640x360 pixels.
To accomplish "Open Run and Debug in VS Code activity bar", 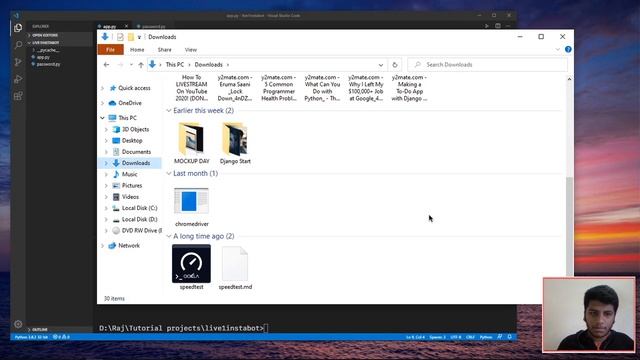I will [18, 79].
